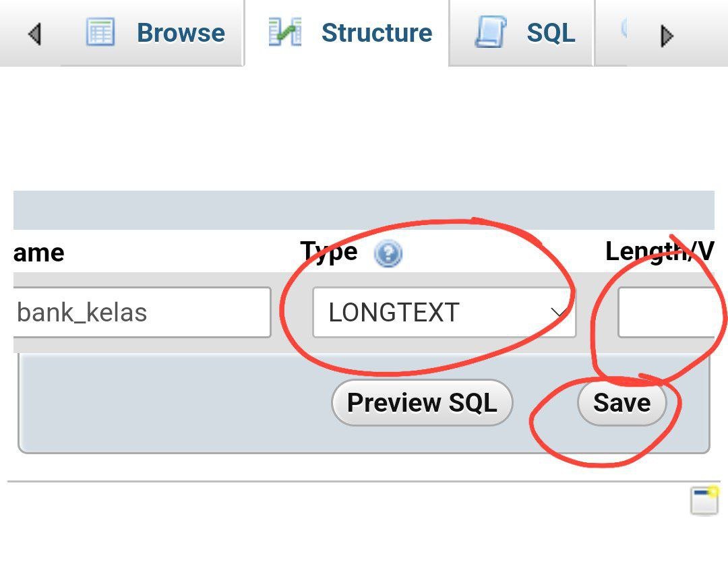The image size is (728, 564).
Task: Open the console icon at bottom right
Action: pyautogui.click(x=704, y=501)
